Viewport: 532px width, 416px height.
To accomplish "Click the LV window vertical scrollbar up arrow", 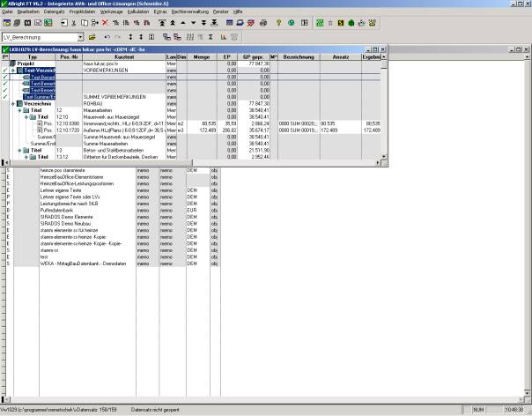I will tap(384, 57).
